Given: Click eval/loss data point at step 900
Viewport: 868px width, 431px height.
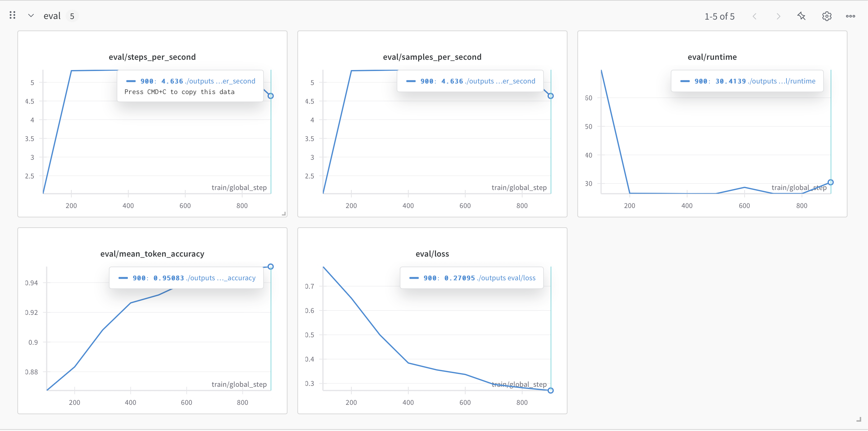Looking at the screenshot, I should (x=550, y=391).
